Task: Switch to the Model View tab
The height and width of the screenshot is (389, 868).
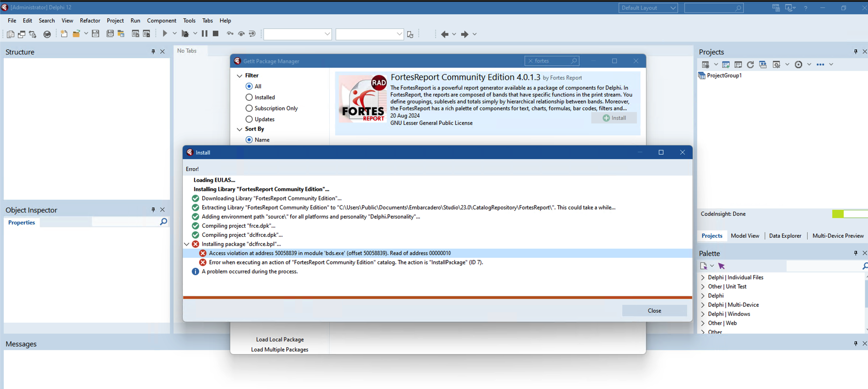Action: 745,236
